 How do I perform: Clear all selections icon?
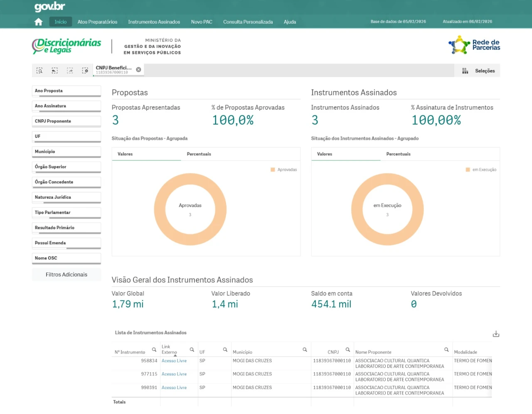tap(85, 71)
